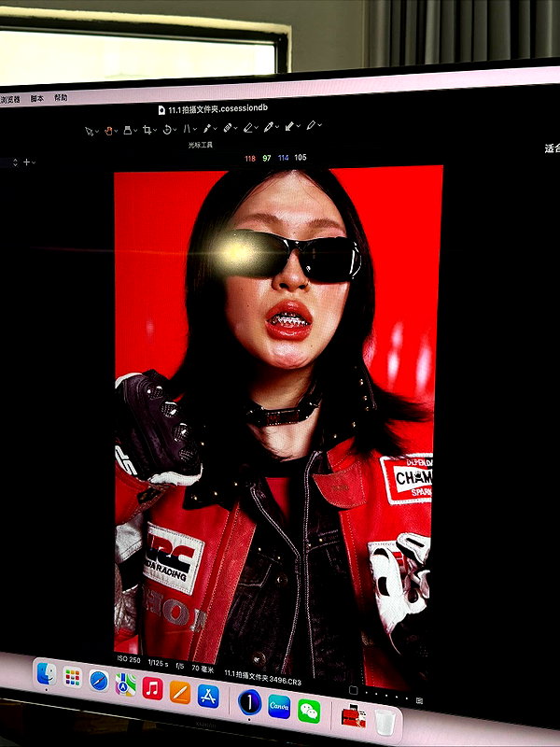Open Maps from the Dock
560x747 pixels.
pos(125,684)
